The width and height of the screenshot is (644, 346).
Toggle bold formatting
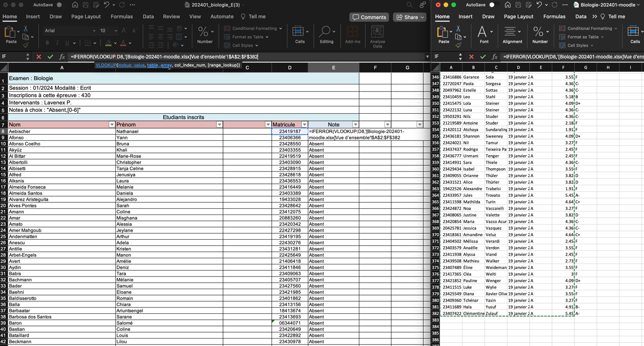pyautogui.click(x=48, y=42)
